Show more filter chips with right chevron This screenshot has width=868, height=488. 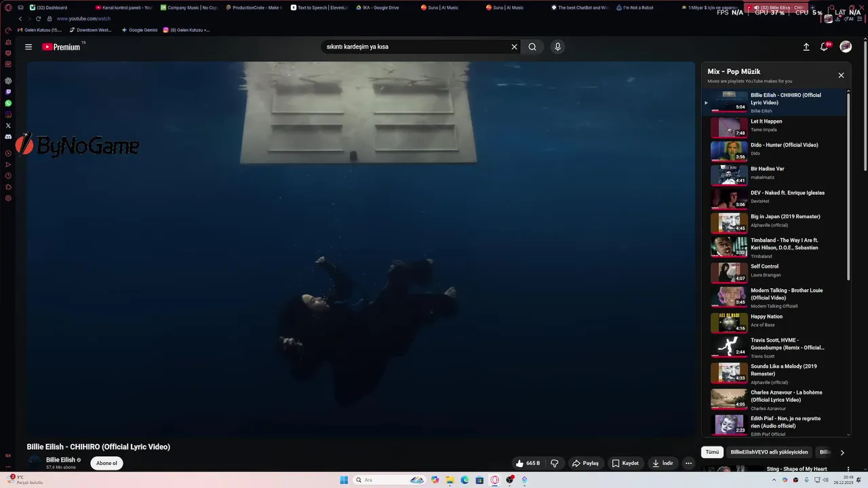point(842,452)
